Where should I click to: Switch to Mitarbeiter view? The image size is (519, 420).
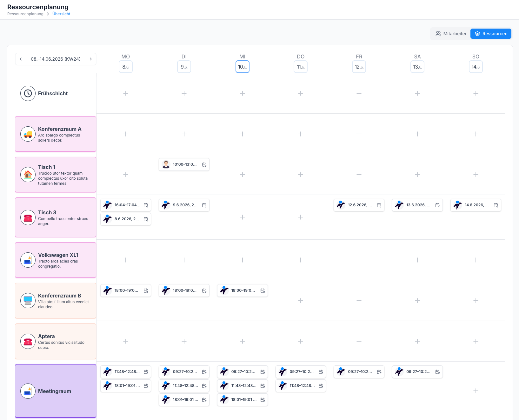[451, 34]
